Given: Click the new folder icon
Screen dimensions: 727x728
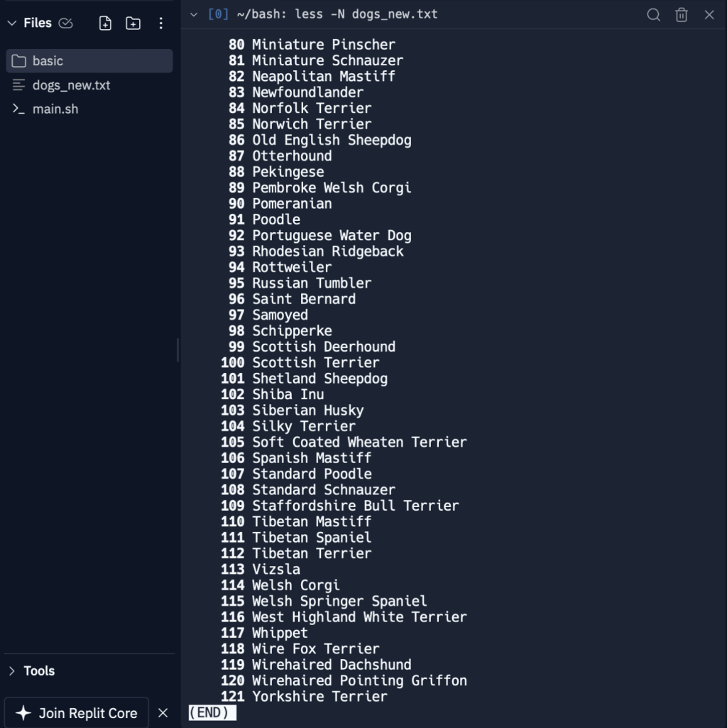Looking at the screenshot, I should (x=133, y=23).
